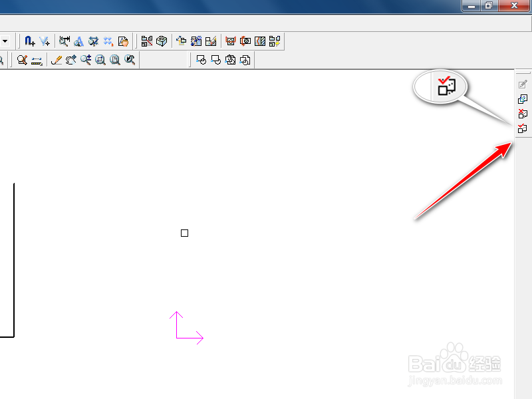Screen dimensions: 532x399
Task: Click the zoom page magnifier icon
Action: 115,60
